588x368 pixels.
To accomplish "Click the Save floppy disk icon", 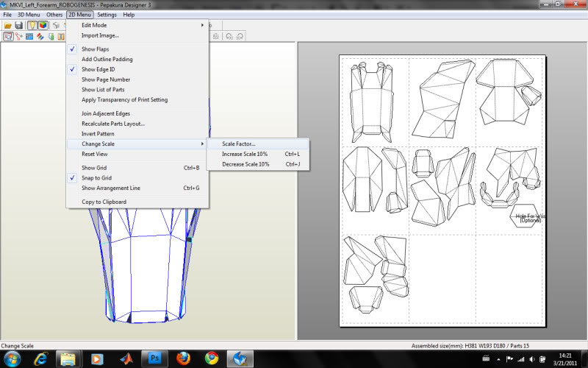I will point(18,25).
